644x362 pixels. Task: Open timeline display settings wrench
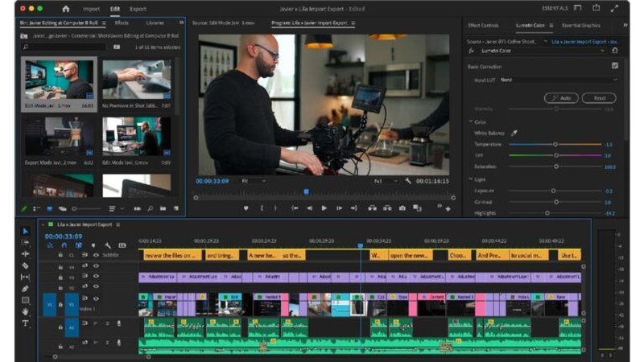pos(108,245)
